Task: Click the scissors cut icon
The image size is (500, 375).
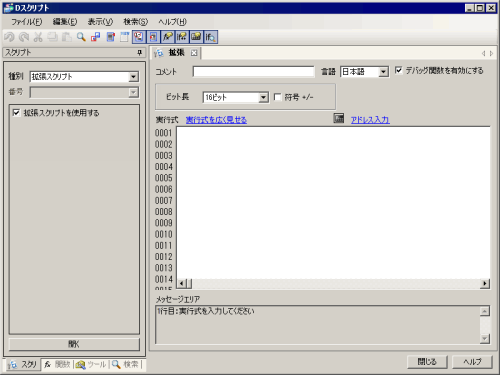Action: point(38,37)
